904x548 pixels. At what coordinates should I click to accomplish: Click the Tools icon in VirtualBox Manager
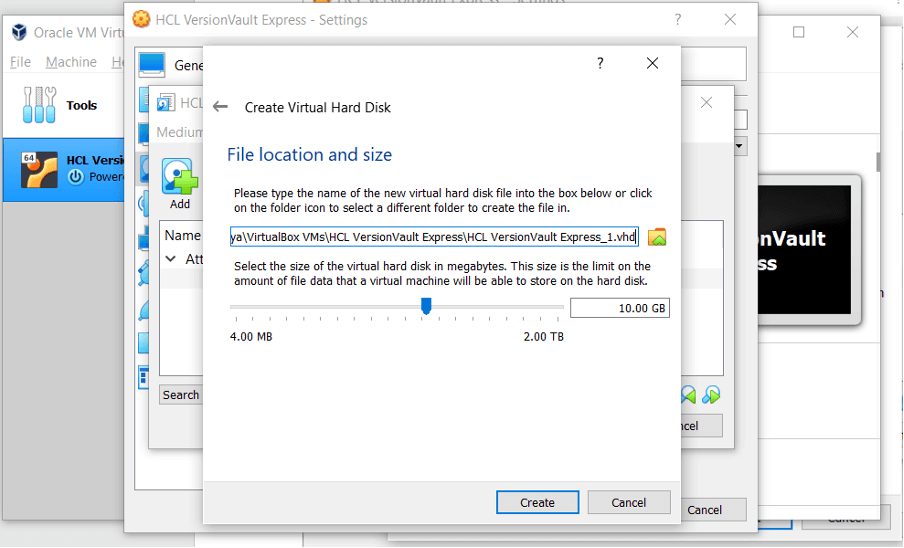tap(39, 105)
